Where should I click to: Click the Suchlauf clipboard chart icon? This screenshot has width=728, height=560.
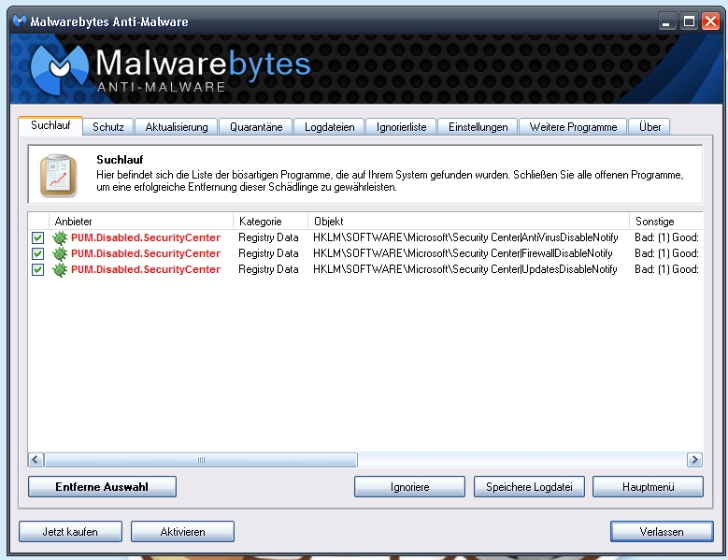click(x=58, y=176)
